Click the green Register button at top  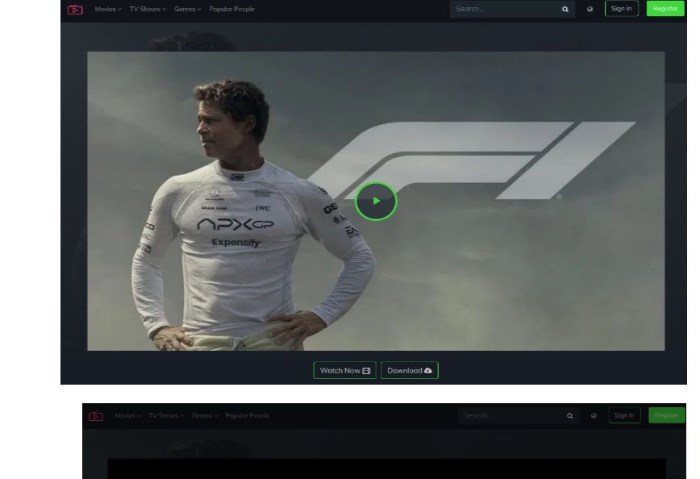665,8
